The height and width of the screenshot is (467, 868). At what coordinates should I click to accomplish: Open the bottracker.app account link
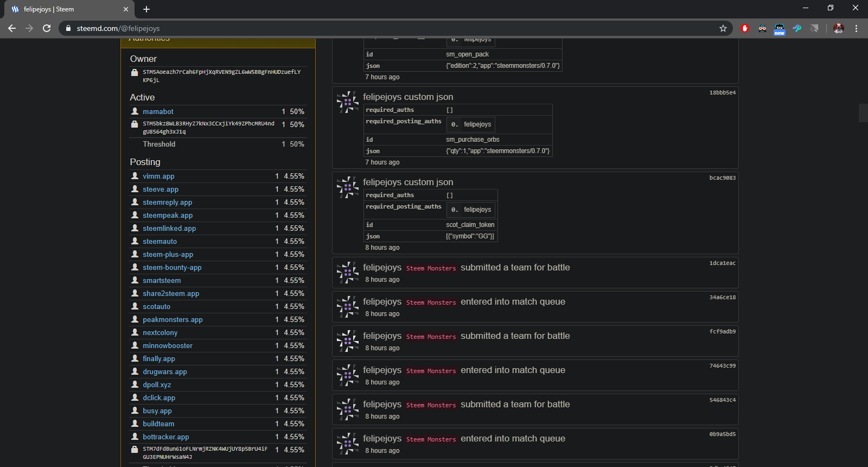click(166, 437)
